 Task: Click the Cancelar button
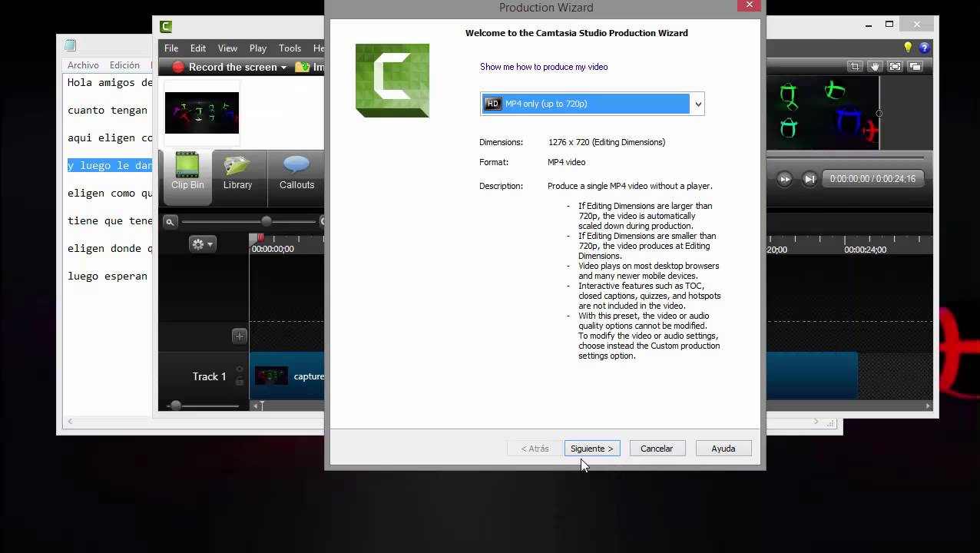[x=657, y=449]
